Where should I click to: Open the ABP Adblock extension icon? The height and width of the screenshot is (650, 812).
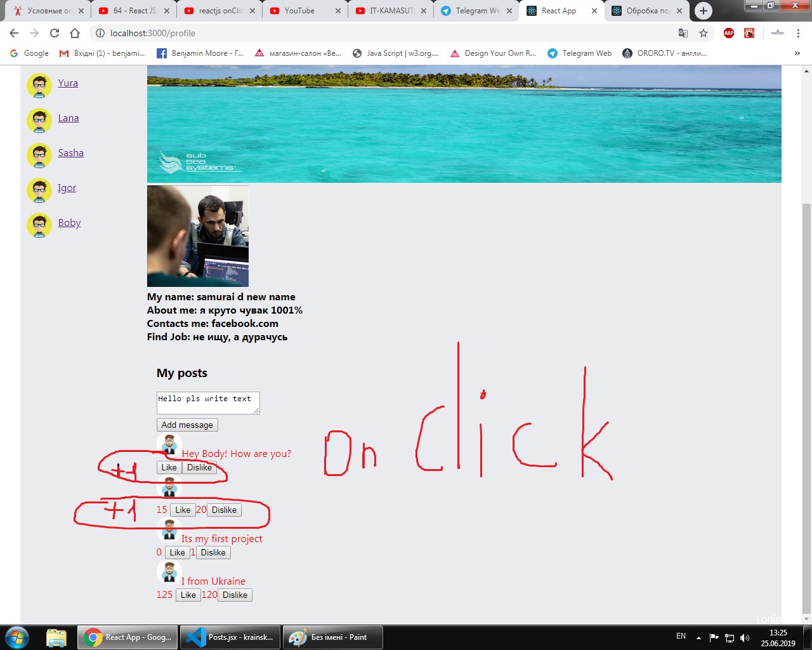(729, 33)
